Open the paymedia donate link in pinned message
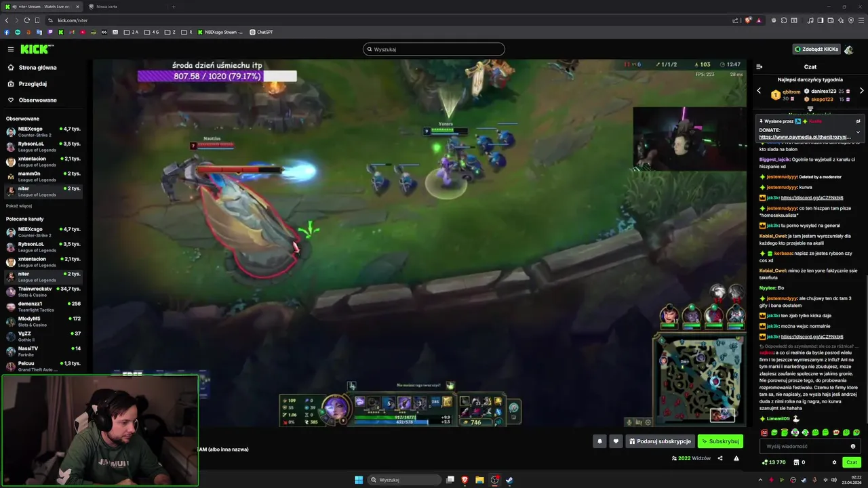The width and height of the screenshot is (868, 488). 805,137
